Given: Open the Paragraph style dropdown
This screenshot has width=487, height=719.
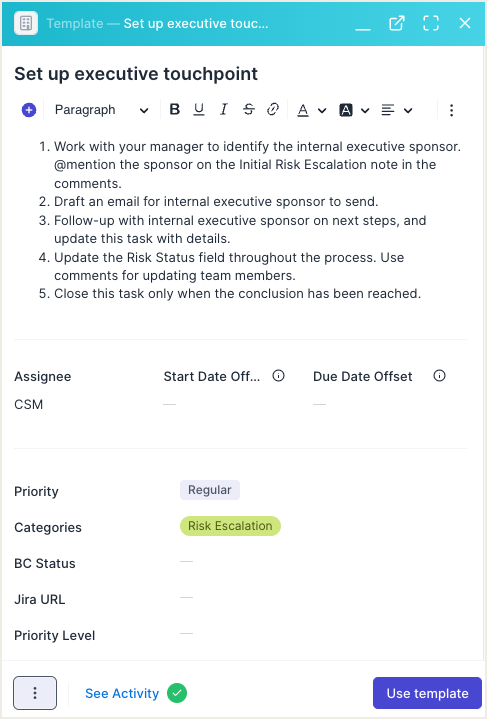Looking at the screenshot, I should [101, 110].
